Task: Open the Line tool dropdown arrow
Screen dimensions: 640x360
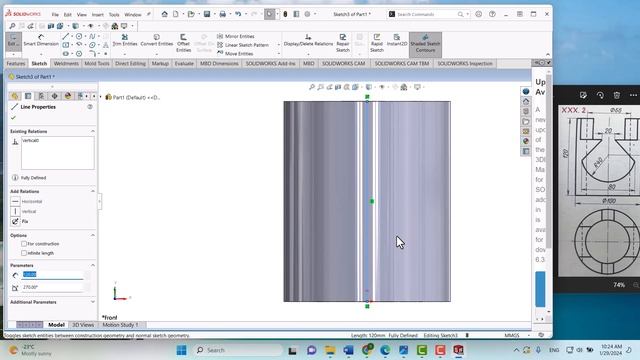Action: coord(72,36)
